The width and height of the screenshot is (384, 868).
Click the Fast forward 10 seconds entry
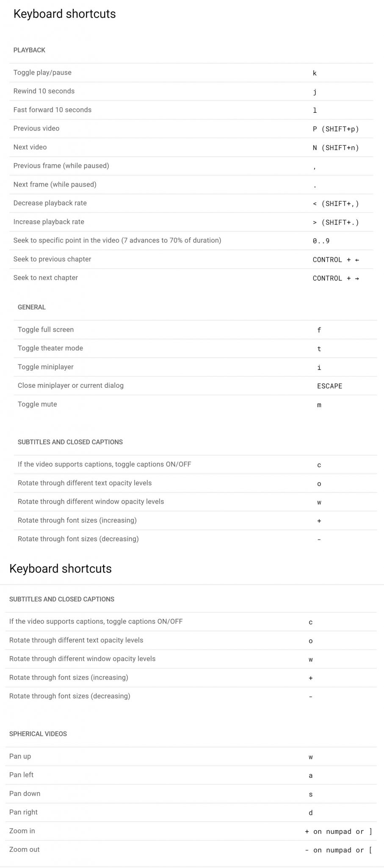pos(52,110)
